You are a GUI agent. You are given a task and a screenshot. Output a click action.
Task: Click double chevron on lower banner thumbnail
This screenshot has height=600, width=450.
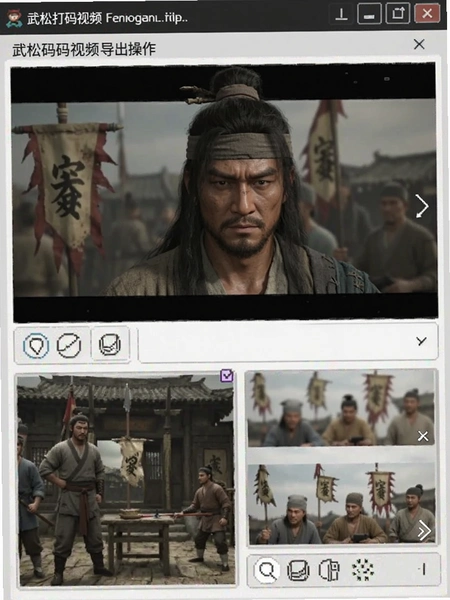(424, 531)
